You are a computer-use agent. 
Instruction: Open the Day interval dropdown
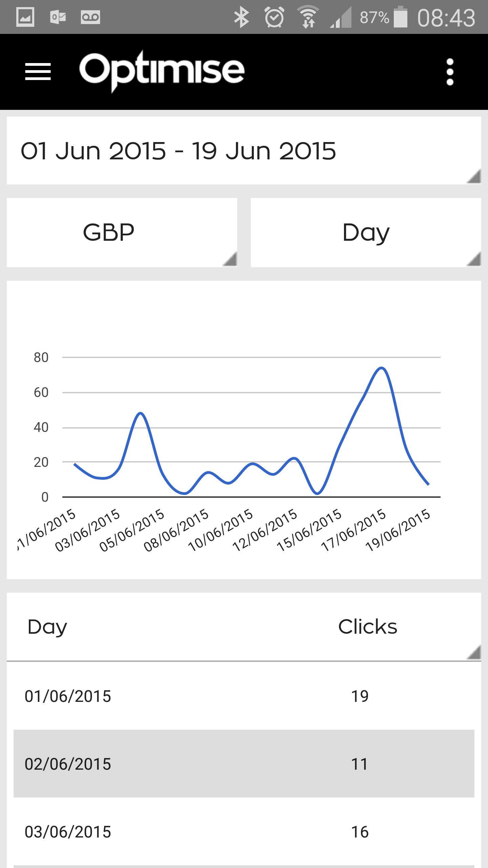[x=366, y=233]
